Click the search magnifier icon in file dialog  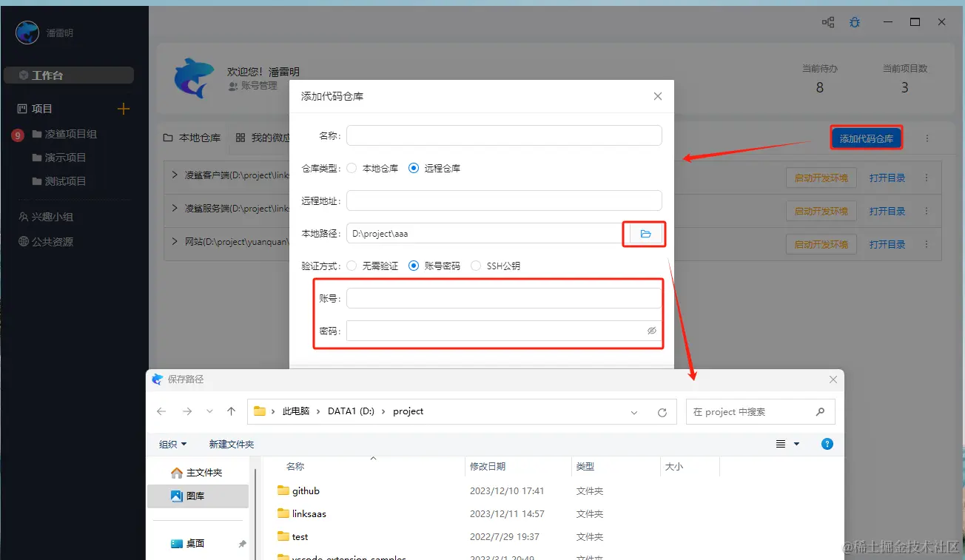(x=820, y=411)
